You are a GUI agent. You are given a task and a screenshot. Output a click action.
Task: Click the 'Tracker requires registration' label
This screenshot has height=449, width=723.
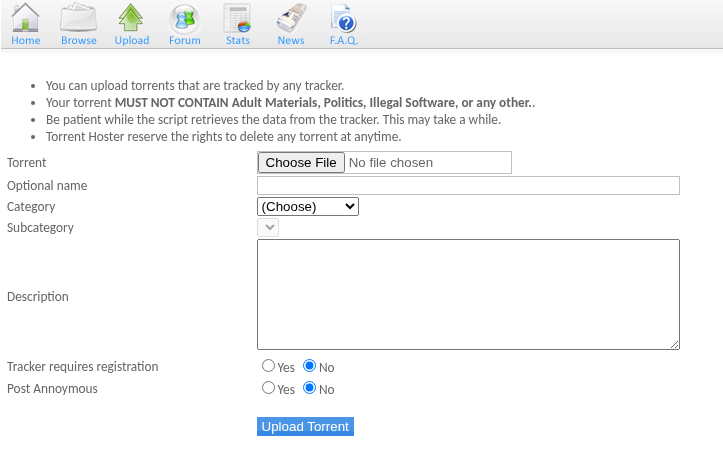(x=83, y=366)
